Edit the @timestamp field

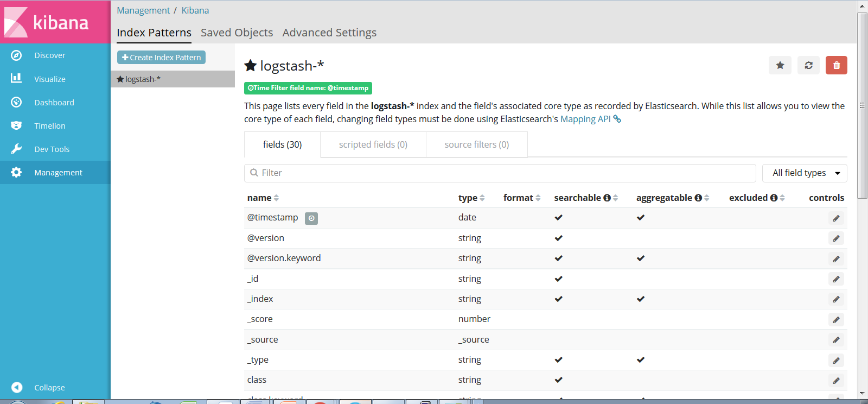(836, 218)
